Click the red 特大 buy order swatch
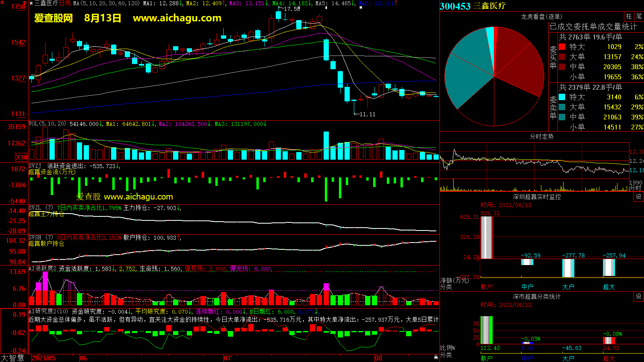 click(x=562, y=47)
